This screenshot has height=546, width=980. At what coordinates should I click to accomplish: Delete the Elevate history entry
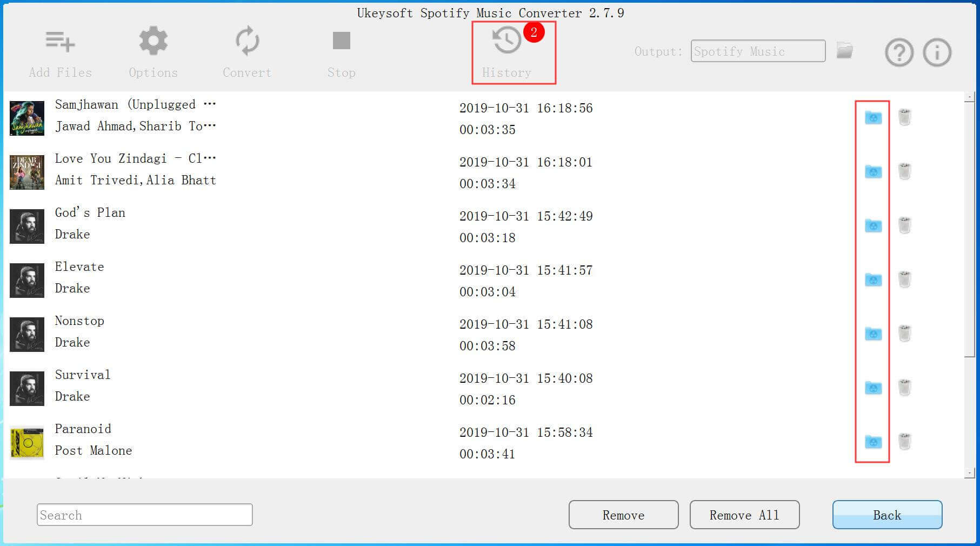[x=904, y=279]
